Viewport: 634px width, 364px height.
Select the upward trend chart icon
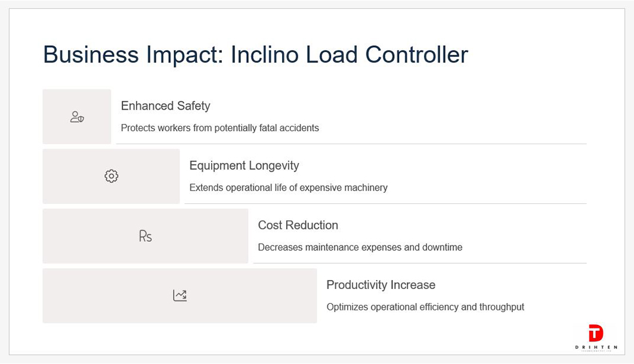point(180,295)
